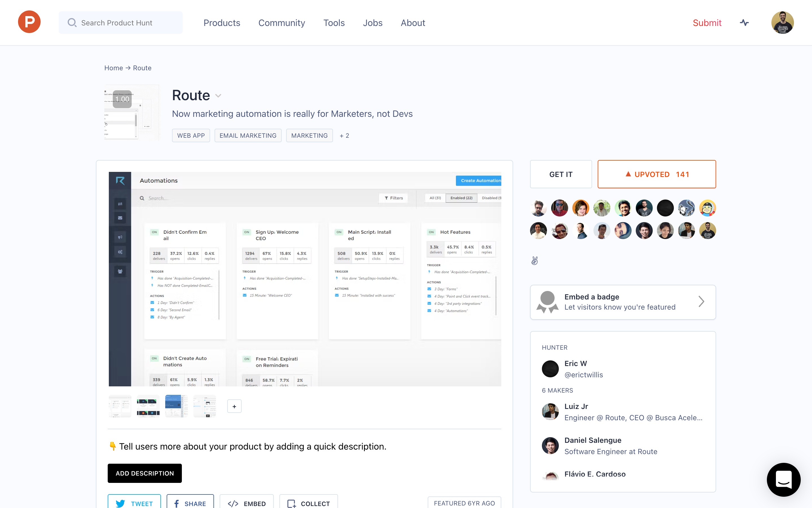The height and width of the screenshot is (508, 812).
Task: Click Daniel Salengue maker avatar
Action: (550, 446)
